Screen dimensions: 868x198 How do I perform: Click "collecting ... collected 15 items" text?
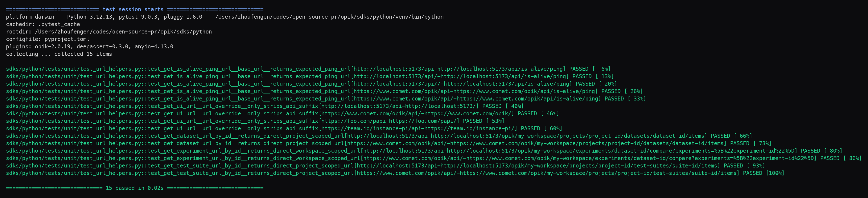point(59,54)
